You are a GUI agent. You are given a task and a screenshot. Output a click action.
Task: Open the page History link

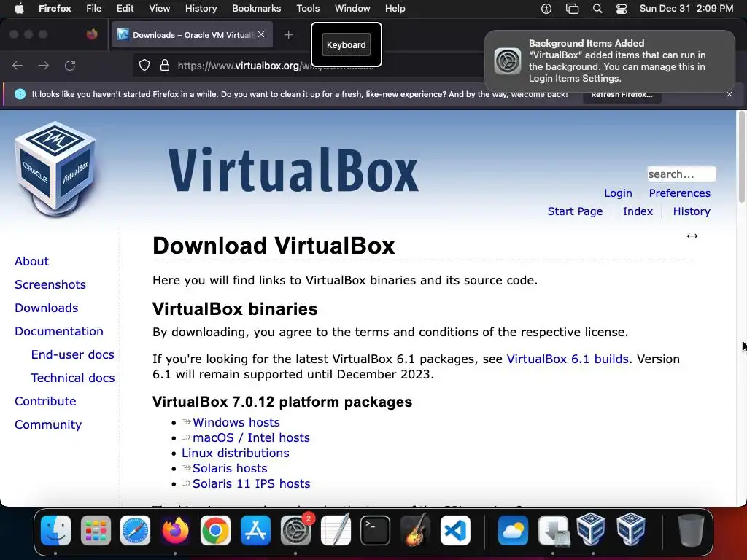tap(692, 211)
